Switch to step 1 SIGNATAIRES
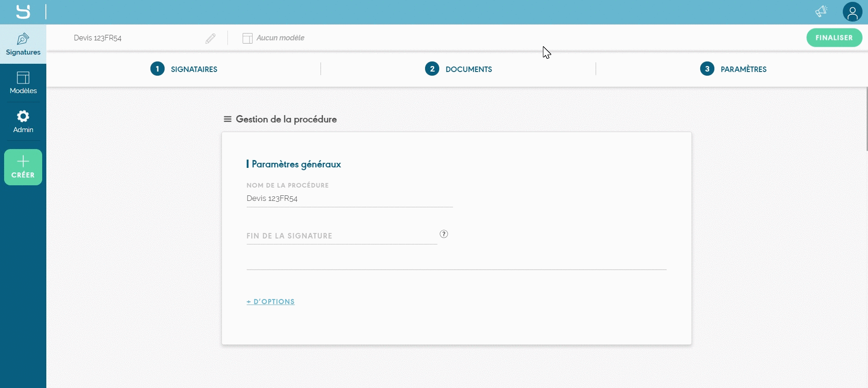This screenshot has width=868, height=388. click(x=184, y=69)
